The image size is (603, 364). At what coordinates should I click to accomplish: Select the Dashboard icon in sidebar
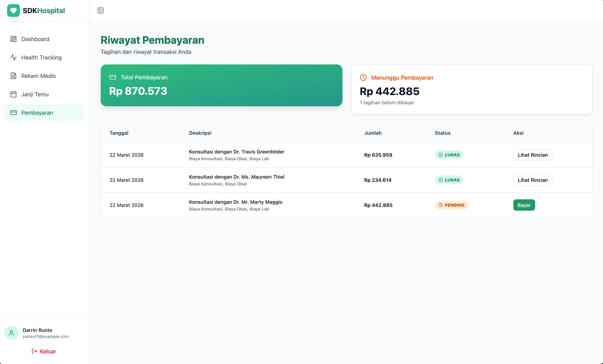click(x=13, y=39)
